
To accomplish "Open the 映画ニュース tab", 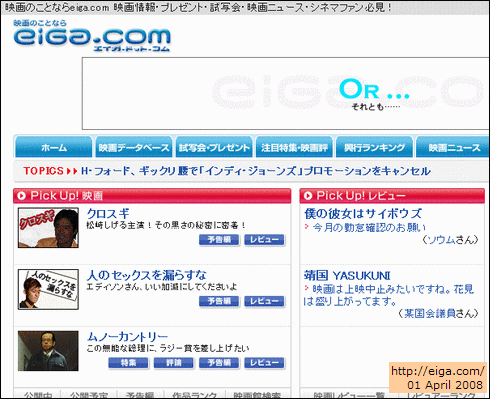I will [454, 147].
